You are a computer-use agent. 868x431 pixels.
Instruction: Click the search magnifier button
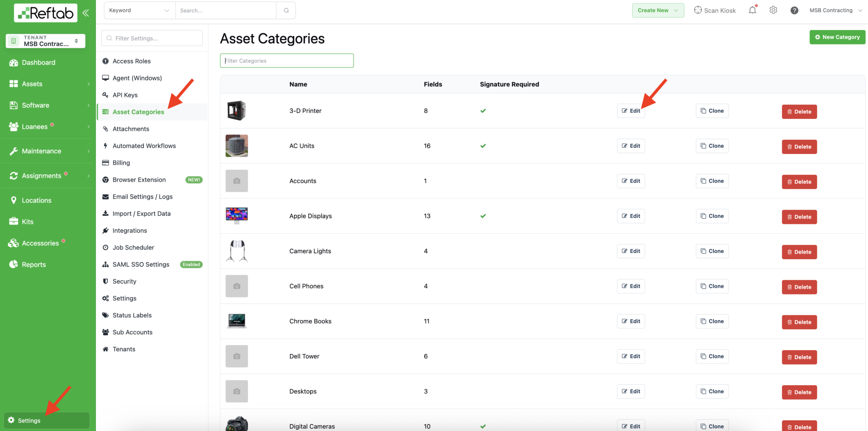[286, 11]
